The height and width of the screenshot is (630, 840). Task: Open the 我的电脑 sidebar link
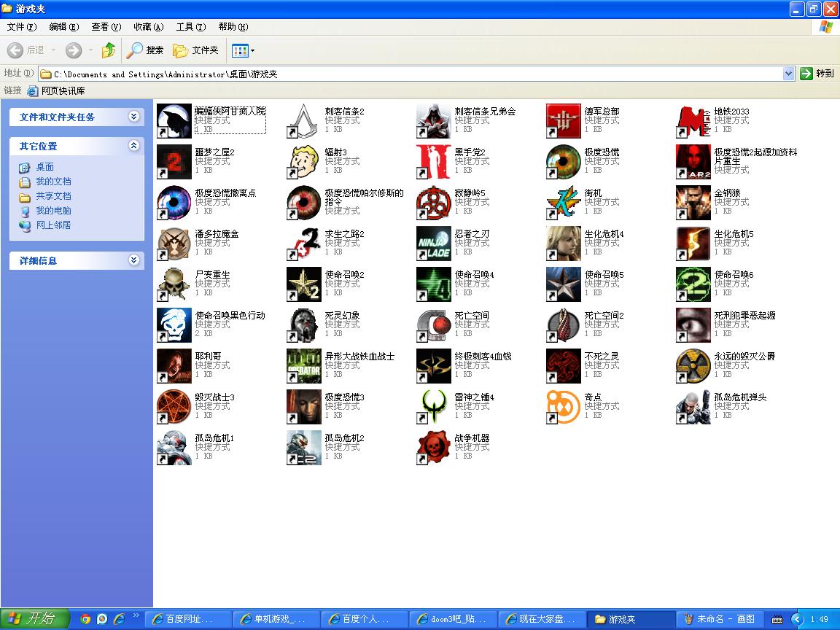tap(53, 211)
